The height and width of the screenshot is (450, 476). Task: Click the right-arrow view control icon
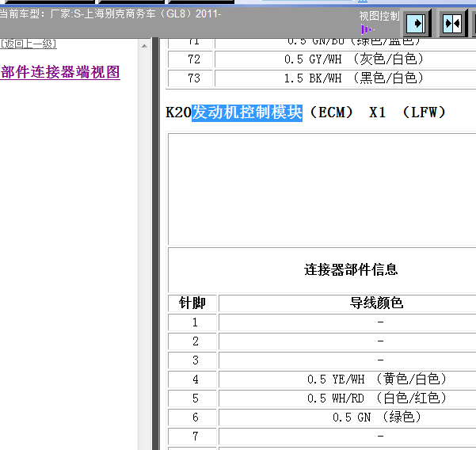click(417, 24)
